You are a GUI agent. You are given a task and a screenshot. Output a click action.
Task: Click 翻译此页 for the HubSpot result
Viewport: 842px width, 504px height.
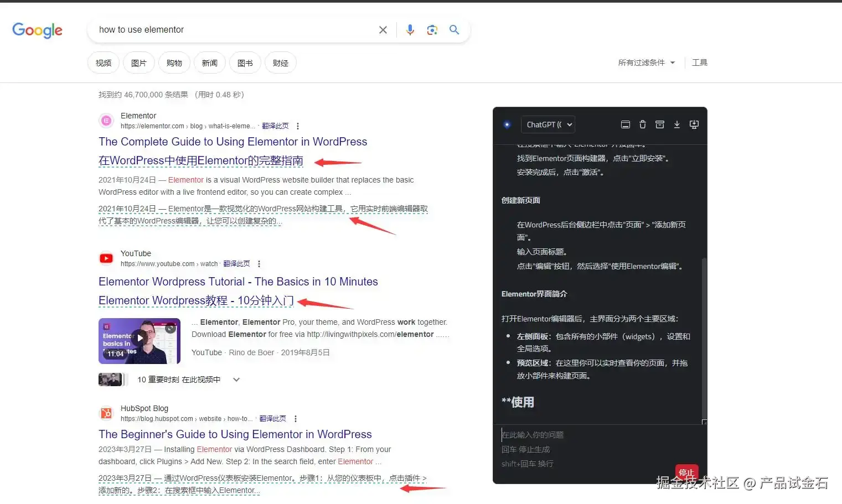[x=273, y=419]
